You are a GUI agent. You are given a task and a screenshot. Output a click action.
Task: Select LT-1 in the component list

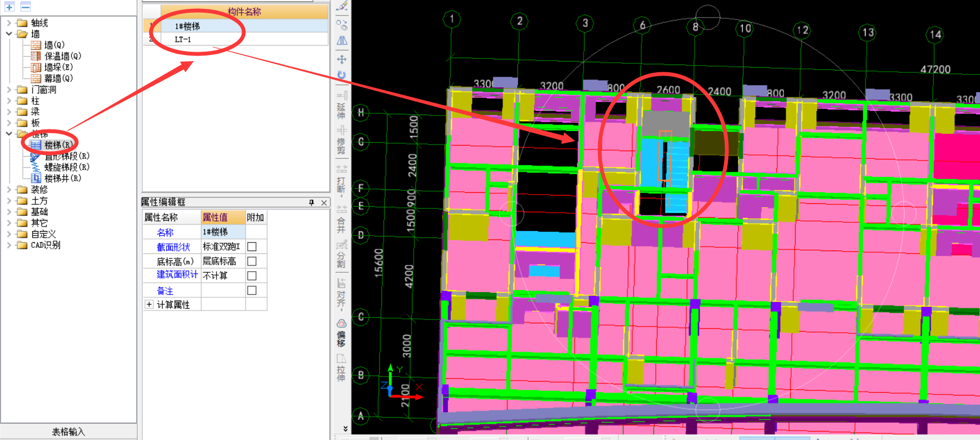coord(183,39)
